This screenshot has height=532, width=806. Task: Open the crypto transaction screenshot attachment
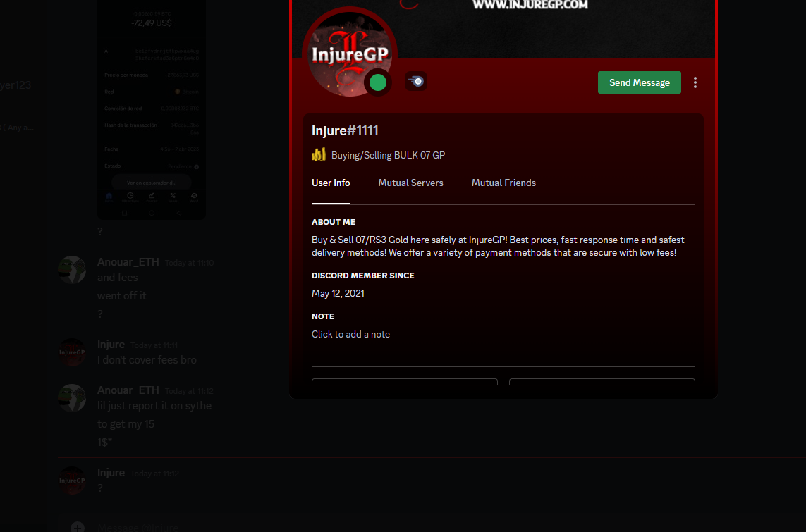[152, 109]
